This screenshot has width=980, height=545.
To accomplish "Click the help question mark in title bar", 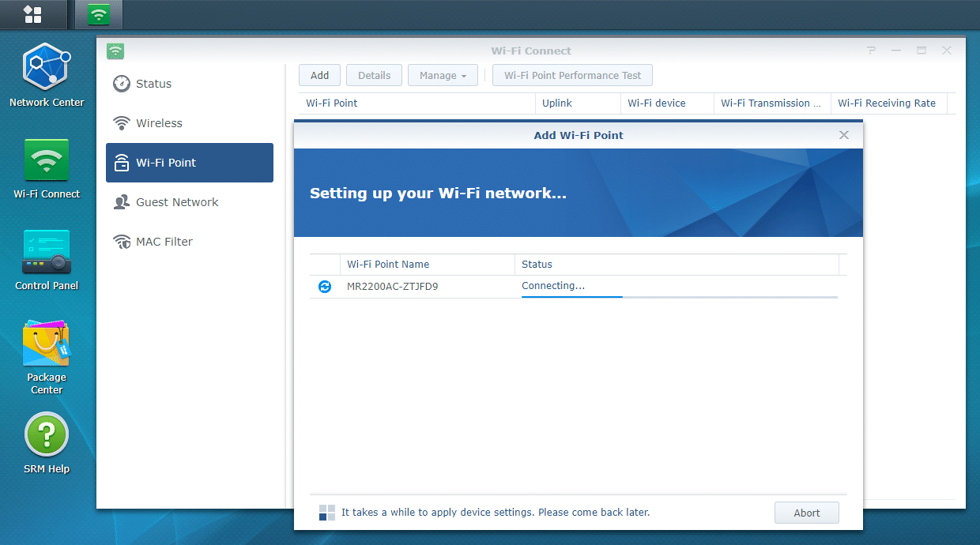I will point(871,51).
